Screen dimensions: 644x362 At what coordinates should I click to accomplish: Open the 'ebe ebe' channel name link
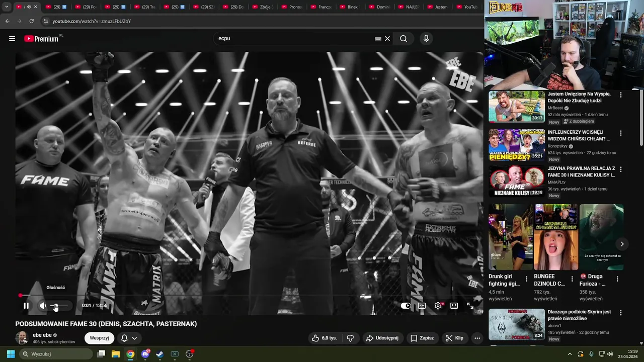(x=42, y=335)
